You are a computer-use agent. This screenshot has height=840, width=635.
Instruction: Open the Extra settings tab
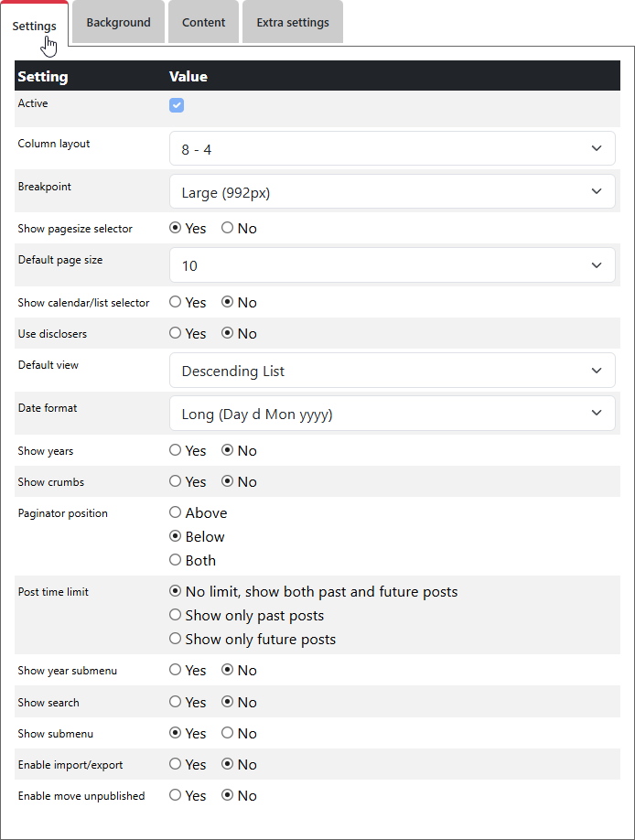tap(293, 23)
